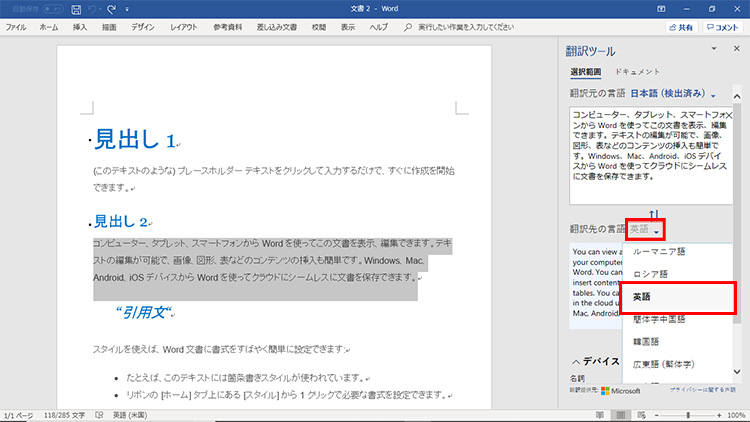Clear the source text with the X icon
750x422 pixels.
[728, 116]
